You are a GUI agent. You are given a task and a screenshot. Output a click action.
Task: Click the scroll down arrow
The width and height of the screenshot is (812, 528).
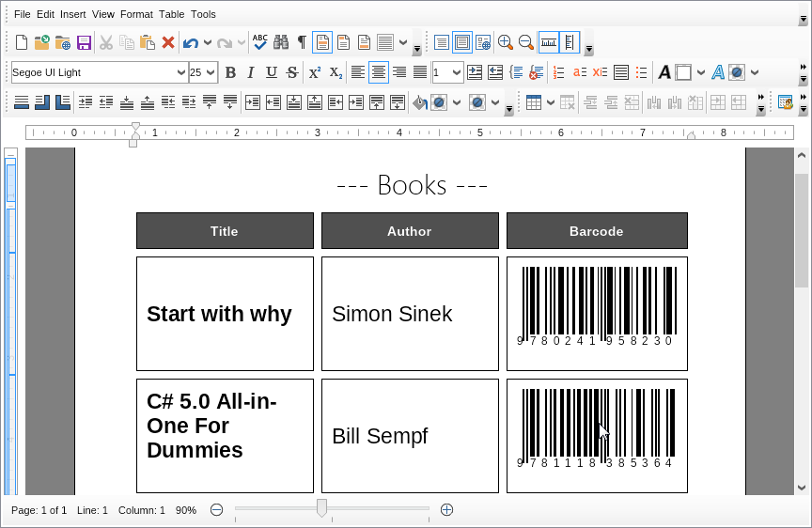pos(801,487)
